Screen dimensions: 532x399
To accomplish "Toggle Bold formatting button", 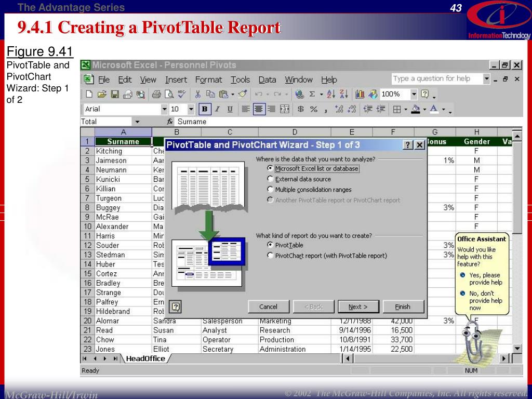I will [205, 109].
